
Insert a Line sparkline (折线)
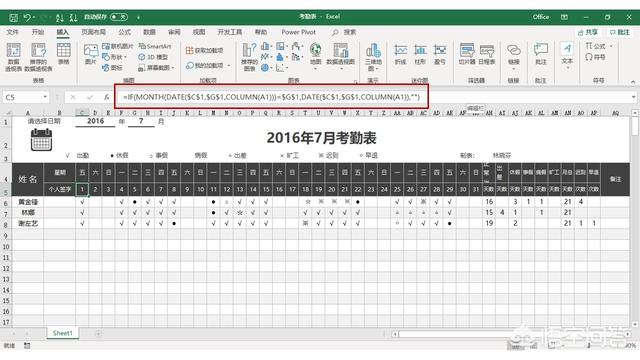400,54
